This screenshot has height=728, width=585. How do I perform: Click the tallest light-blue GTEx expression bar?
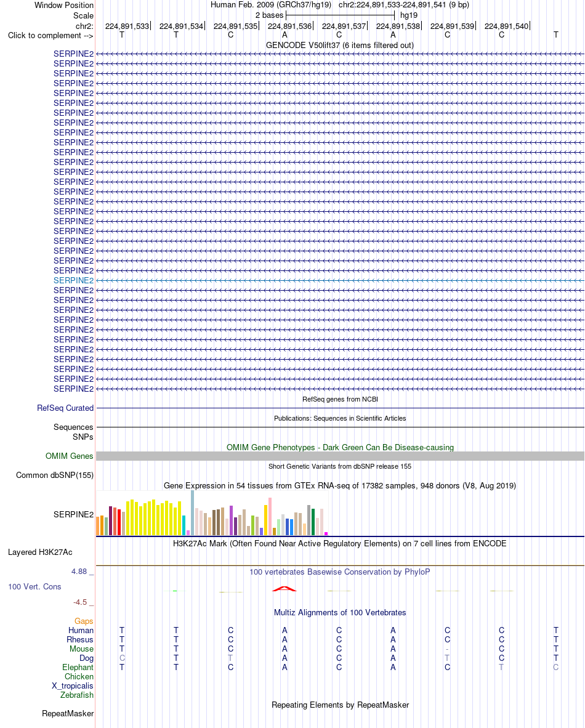click(x=193, y=513)
